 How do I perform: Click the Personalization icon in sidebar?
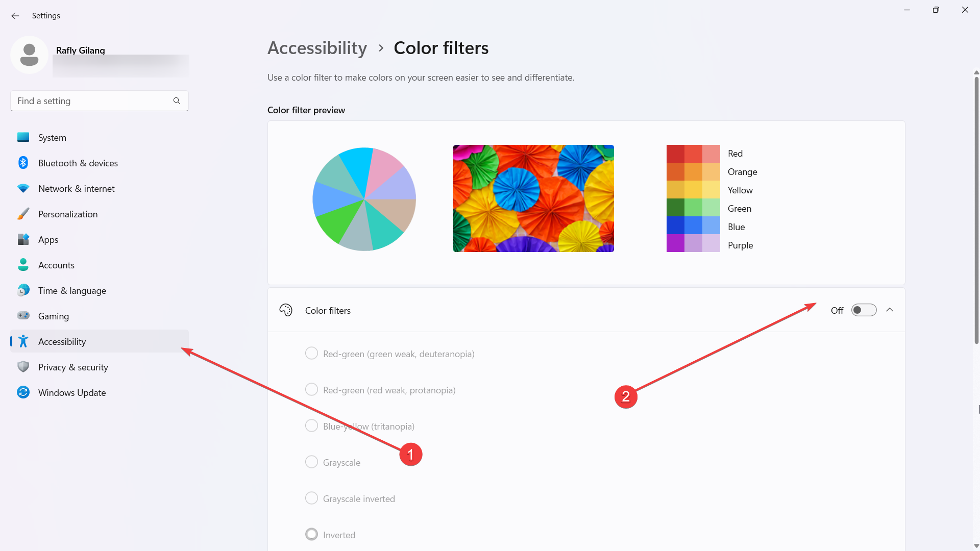23,214
